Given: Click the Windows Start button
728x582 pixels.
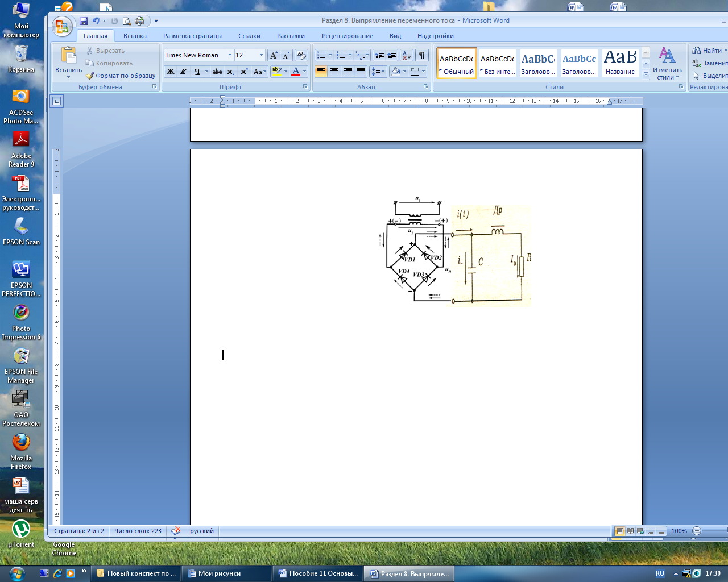Looking at the screenshot, I should (17, 573).
